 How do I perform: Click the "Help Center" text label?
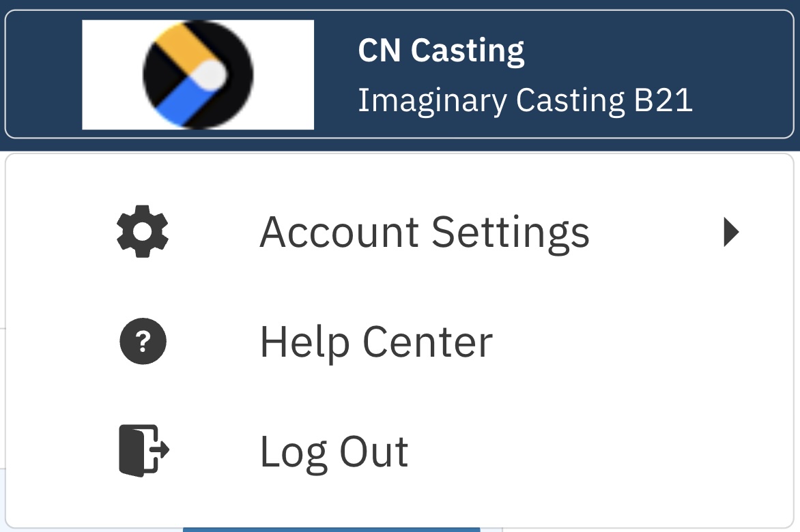(376, 341)
